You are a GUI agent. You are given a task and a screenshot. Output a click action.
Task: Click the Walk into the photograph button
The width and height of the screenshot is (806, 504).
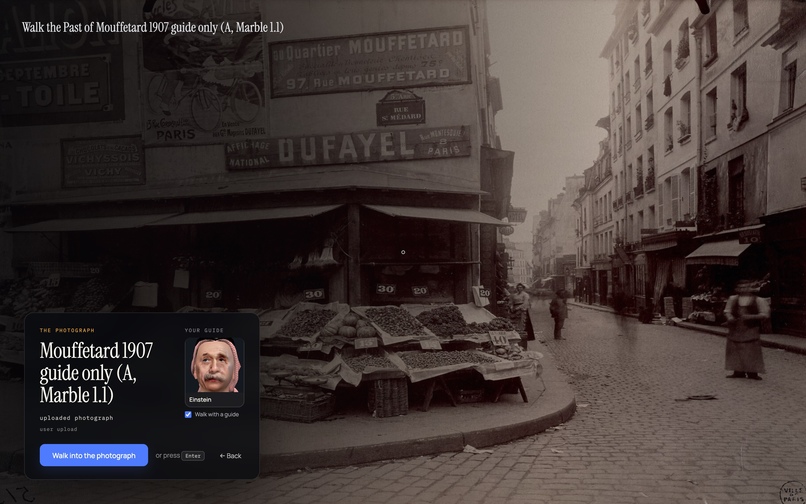point(94,455)
